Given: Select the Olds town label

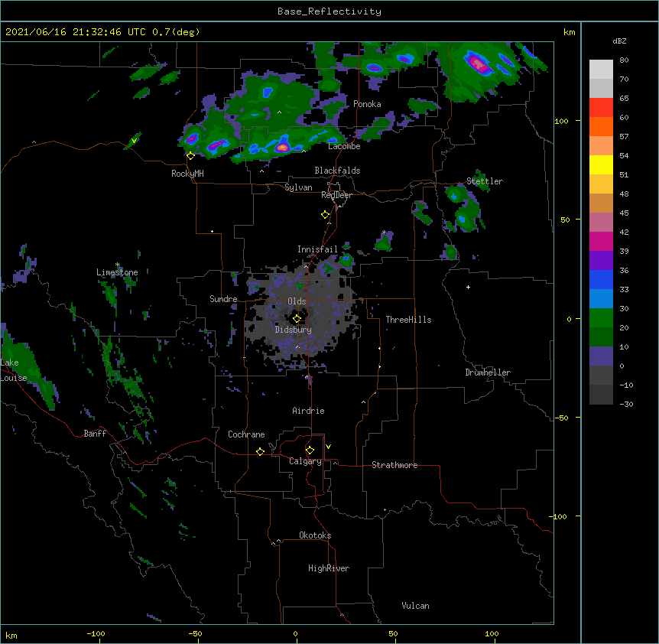Looking at the screenshot, I should tap(297, 301).
